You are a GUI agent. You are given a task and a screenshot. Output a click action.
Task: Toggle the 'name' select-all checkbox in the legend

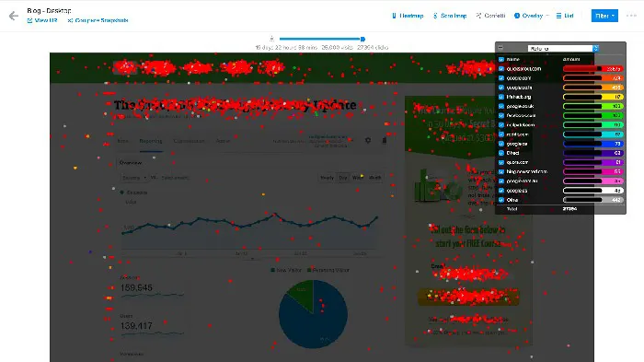click(501, 59)
